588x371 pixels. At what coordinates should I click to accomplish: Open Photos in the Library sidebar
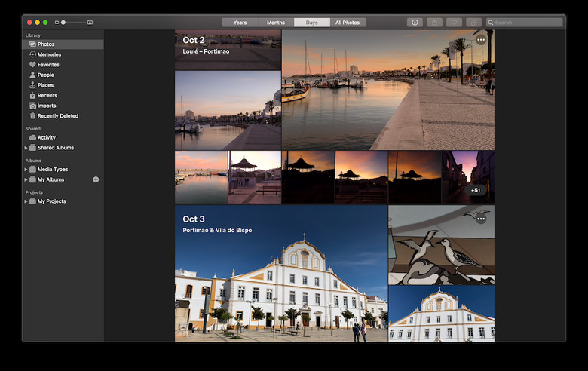(x=63, y=44)
